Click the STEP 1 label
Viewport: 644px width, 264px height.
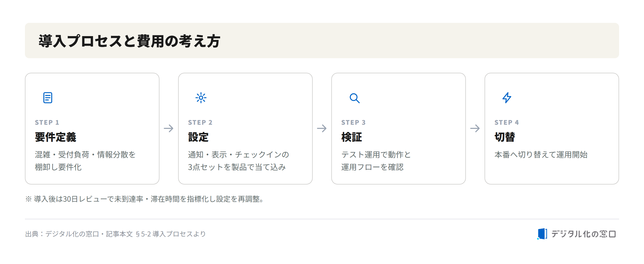[47, 122]
